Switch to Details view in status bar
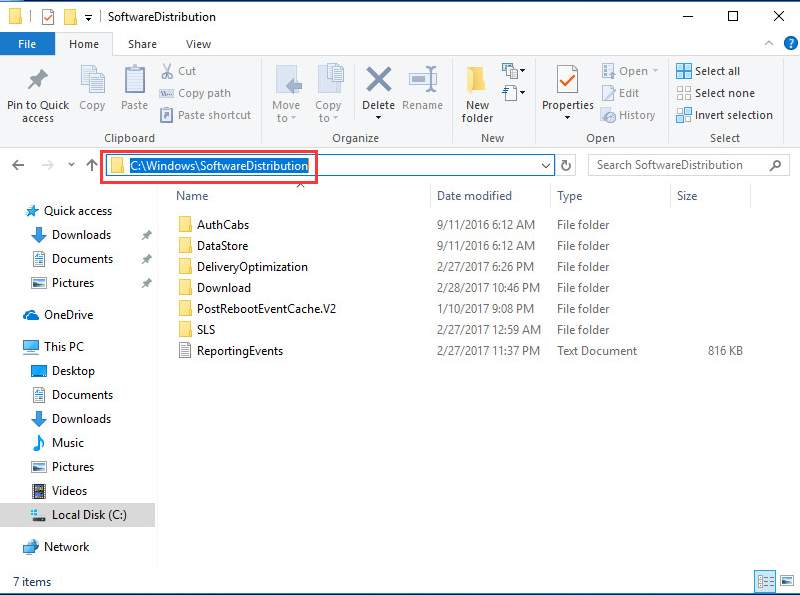This screenshot has width=800, height=595. point(765,581)
